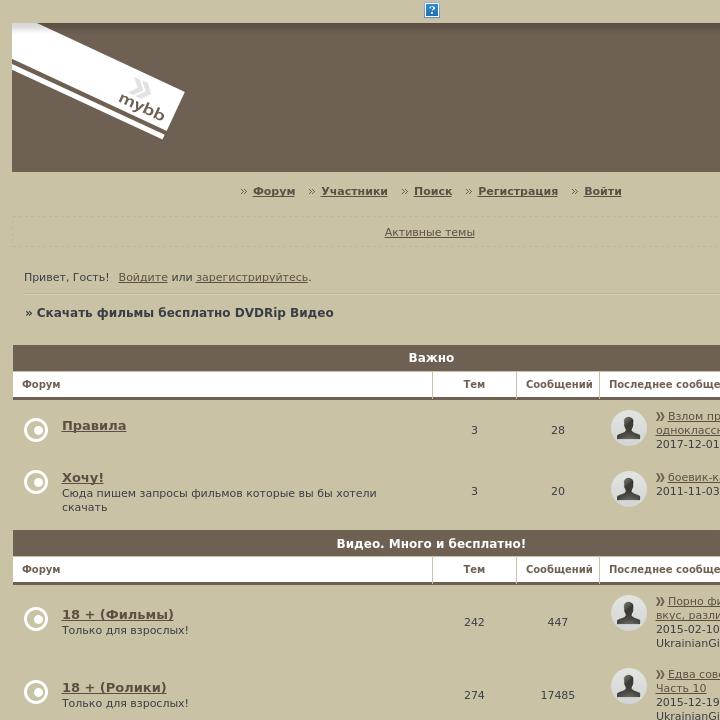Open the last post link starting with Взлом
Image resolution: width=720 pixels, height=720 pixels.
(x=688, y=423)
